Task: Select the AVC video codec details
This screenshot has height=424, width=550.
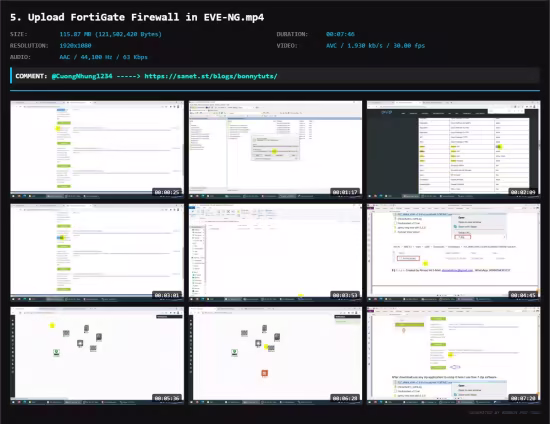Action: pyautogui.click(x=375, y=46)
